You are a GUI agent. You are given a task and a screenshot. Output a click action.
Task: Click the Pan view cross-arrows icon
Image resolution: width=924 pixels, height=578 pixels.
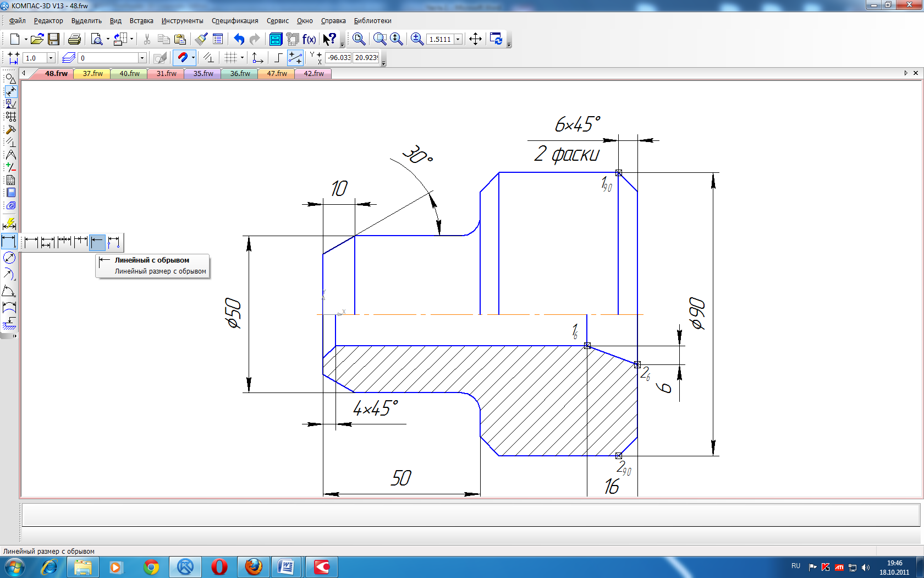[475, 39]
